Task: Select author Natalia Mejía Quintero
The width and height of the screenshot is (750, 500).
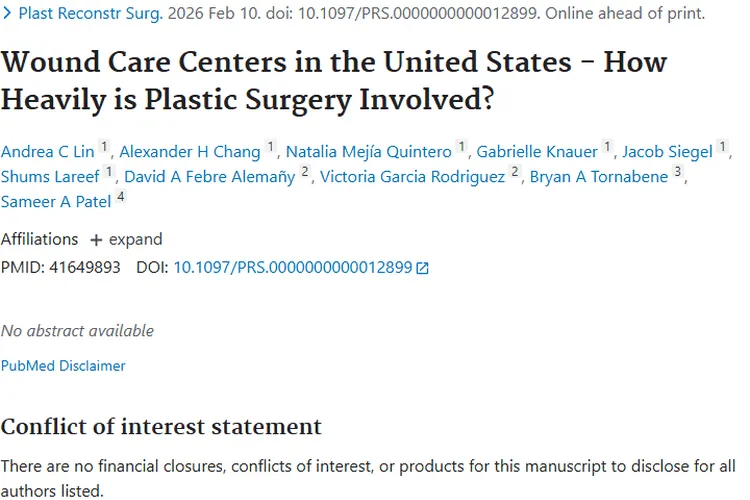Action: pos(368,152)
